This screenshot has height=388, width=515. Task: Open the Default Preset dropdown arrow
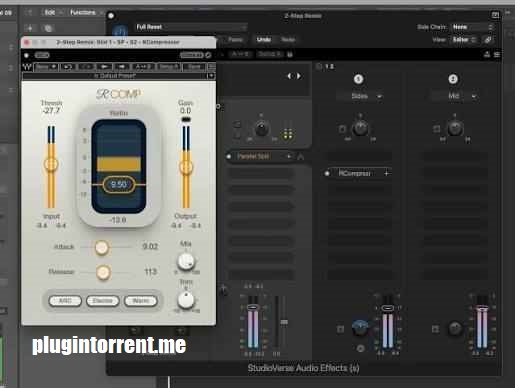(211, 76)
